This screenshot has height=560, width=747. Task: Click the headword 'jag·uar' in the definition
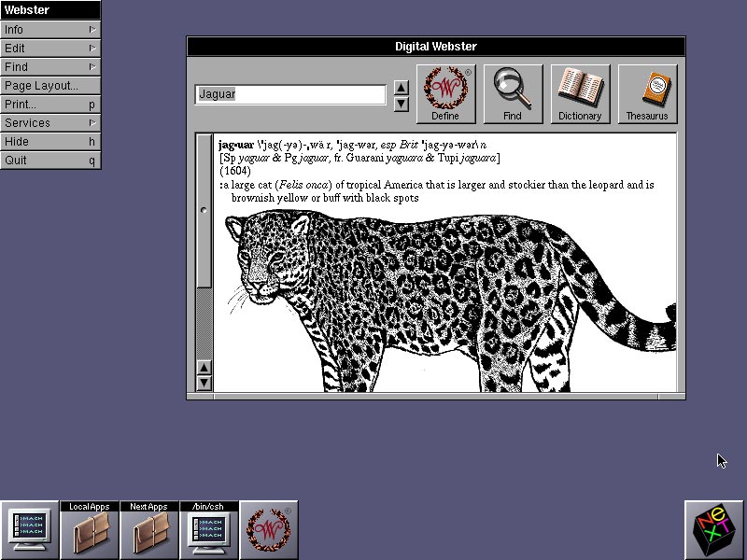tap(236, 145)
